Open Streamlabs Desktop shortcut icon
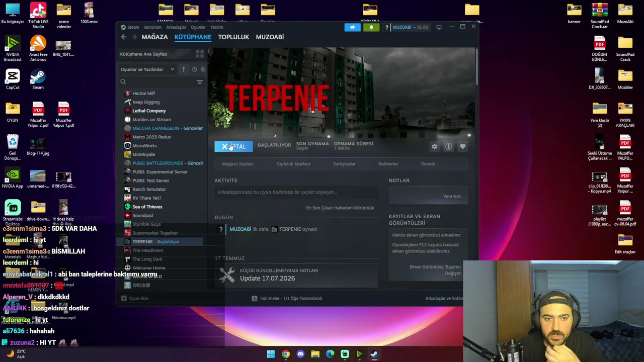The width and height of the screenshot is (644, 362). coord(13,211)
